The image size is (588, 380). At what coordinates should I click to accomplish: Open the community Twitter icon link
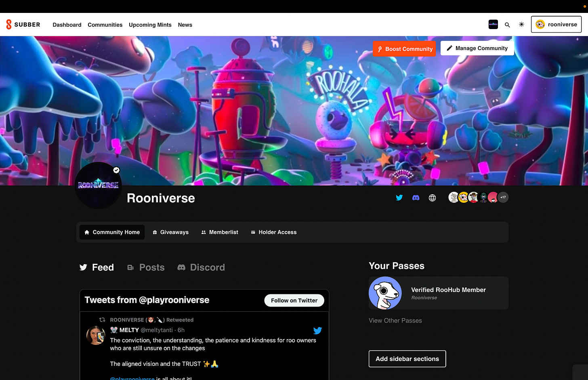tap(399, 197)
